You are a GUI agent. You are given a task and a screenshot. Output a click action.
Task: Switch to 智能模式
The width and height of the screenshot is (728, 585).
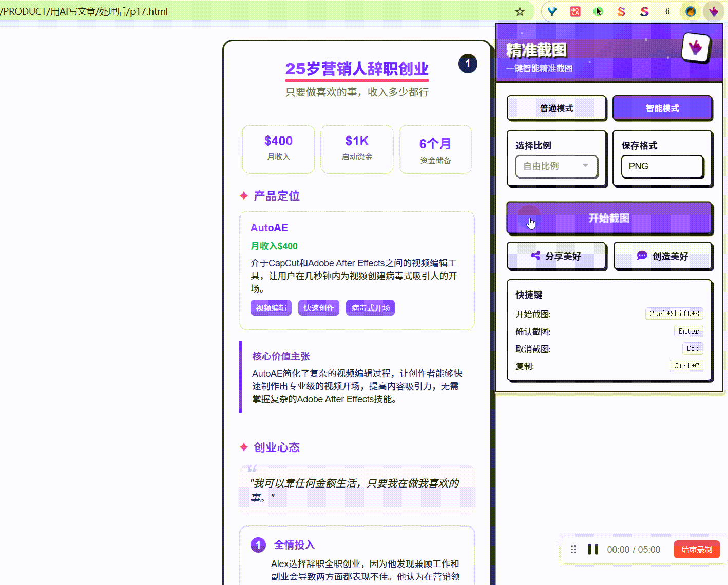coord(662,108)
